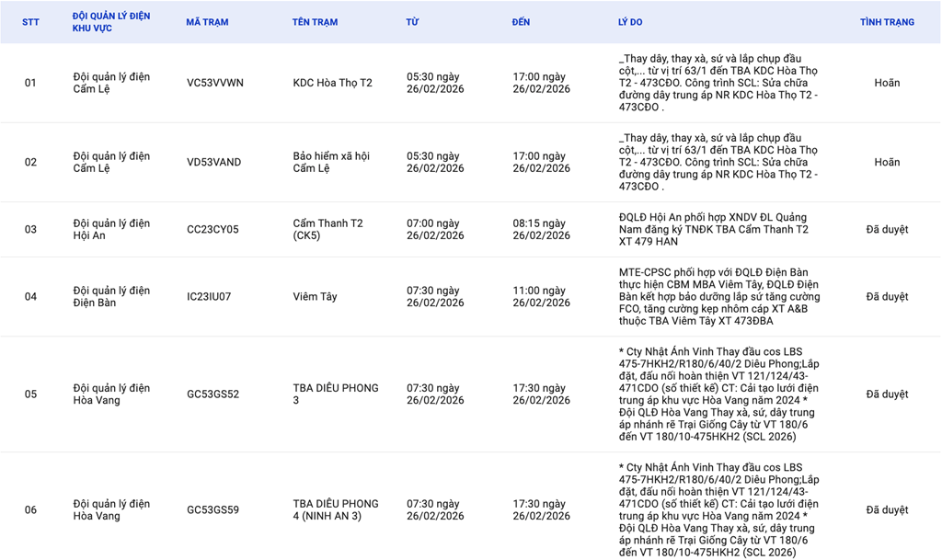Select station code VC53VVWN
The height and width of the screenshot is (560, 942).
click(x=214, y=83)
